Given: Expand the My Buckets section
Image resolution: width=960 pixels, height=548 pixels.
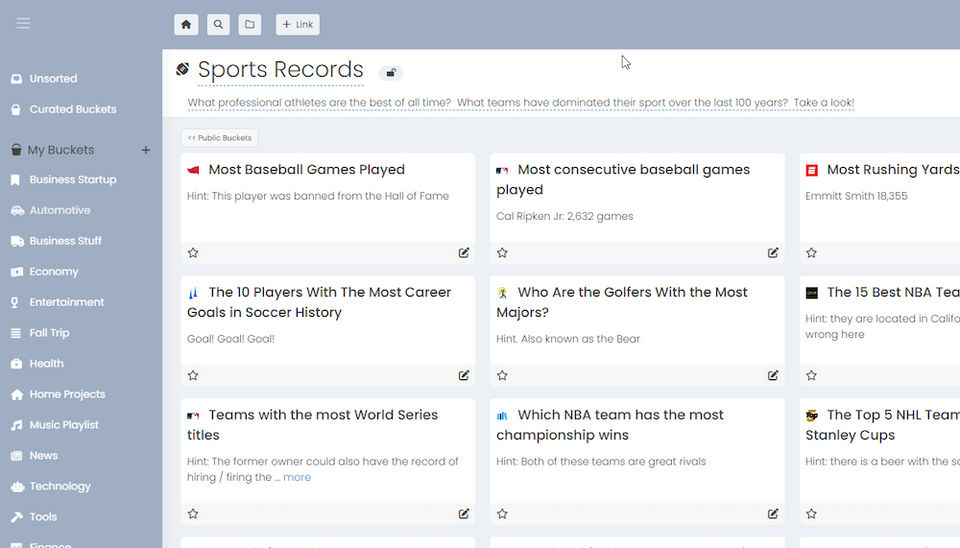Looking at the screenshot, I should pos(61,150).
